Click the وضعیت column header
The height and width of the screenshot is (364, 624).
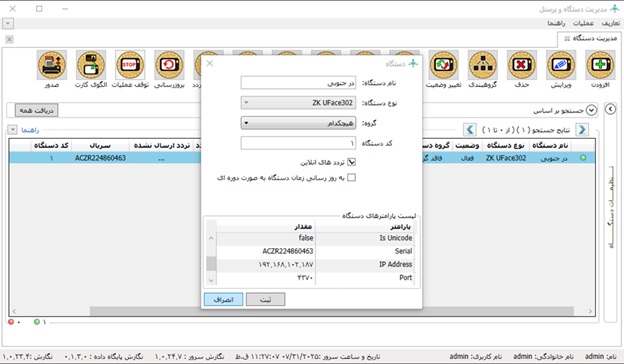[x=467, y=146]
